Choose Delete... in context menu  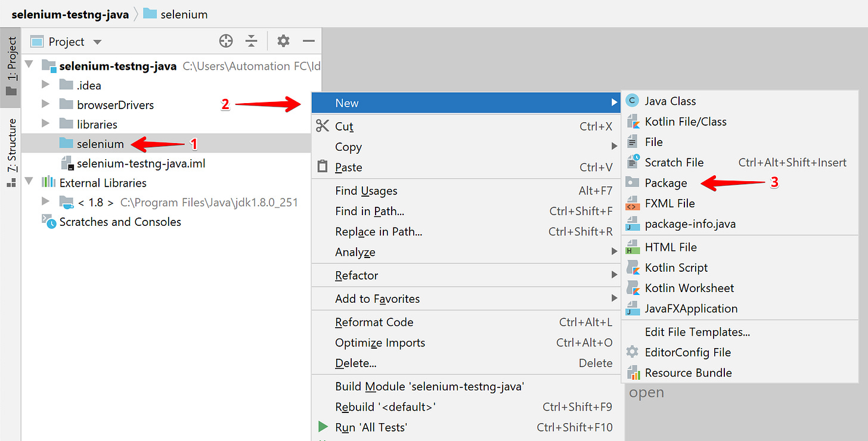click(467, 363)
